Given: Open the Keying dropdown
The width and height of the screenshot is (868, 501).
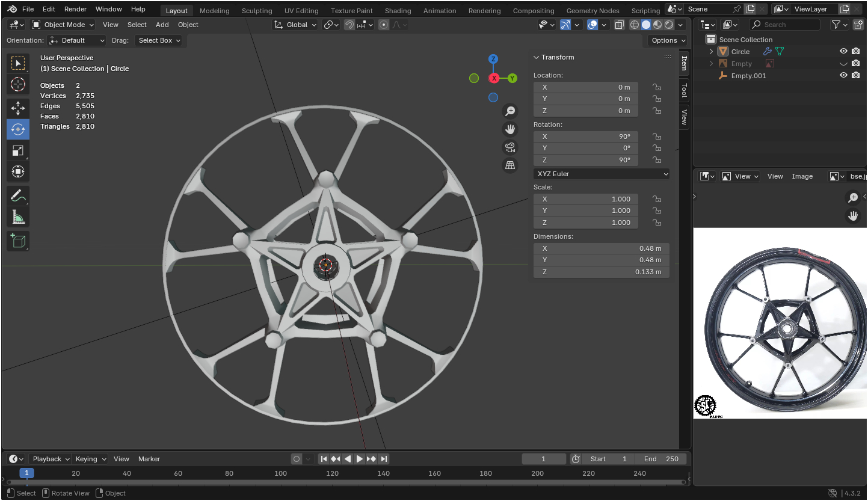Looking at the screenshot, I should 90,459.
